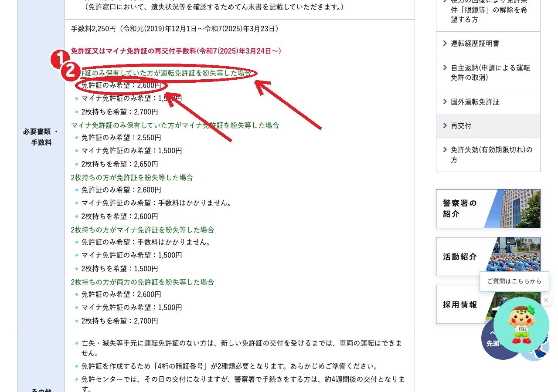The image size is (558, 392).
Task: Click the chatbot mascot character
Action: 521,325
